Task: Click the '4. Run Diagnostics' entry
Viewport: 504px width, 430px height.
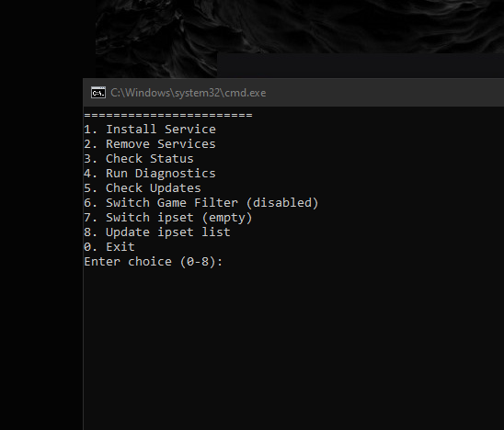Action: (x=150, y=174)
